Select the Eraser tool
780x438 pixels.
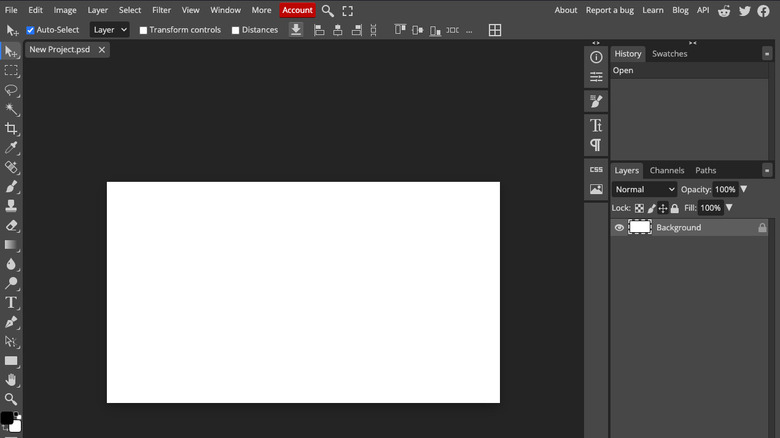click(x=11, y=225)
